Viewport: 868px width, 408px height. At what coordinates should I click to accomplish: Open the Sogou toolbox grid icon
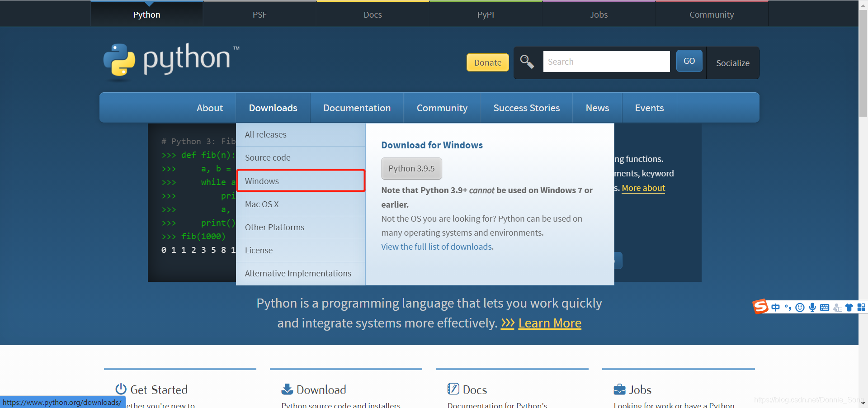click(861, 308)
